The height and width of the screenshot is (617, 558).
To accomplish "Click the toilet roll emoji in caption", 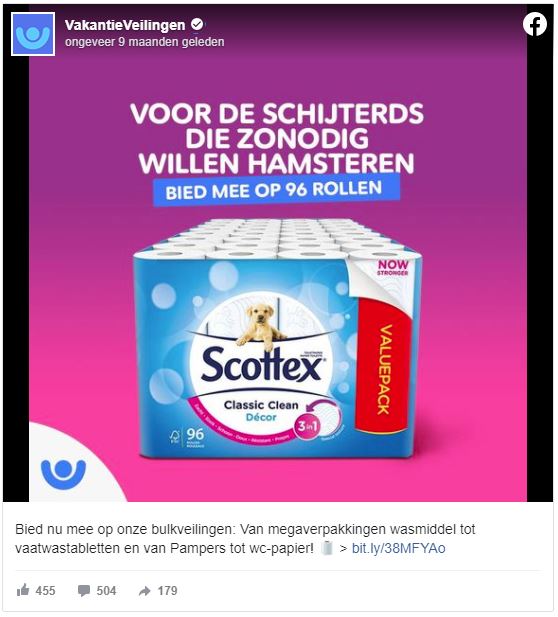I will [327, 548].
